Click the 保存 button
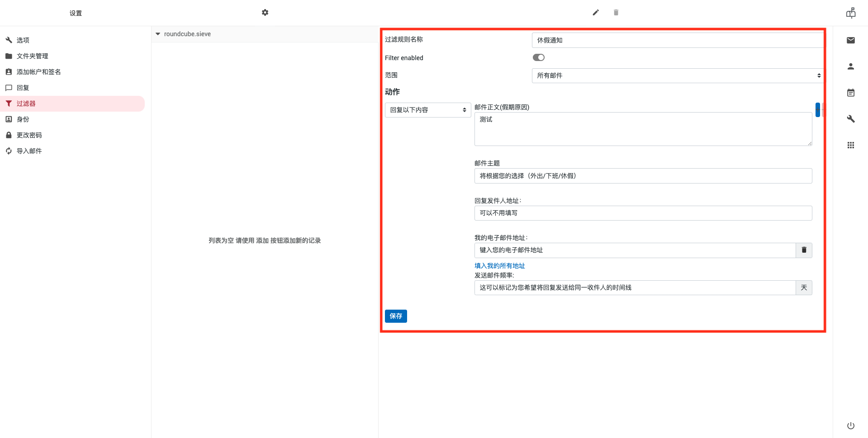 pyautogui.click(x=396, y=316)
